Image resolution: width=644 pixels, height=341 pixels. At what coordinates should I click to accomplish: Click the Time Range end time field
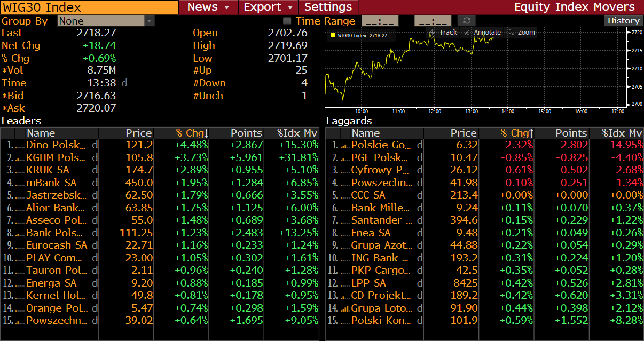(x=433, y=21)
